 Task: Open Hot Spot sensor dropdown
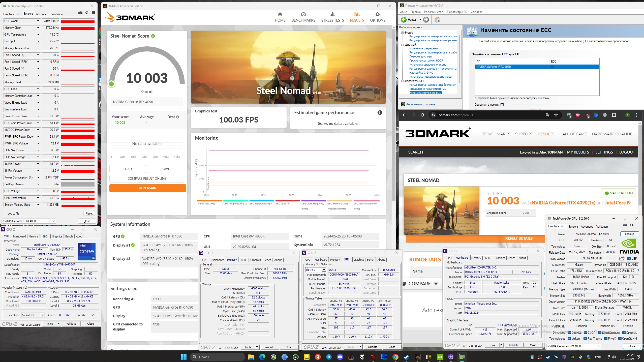(38, 41)
